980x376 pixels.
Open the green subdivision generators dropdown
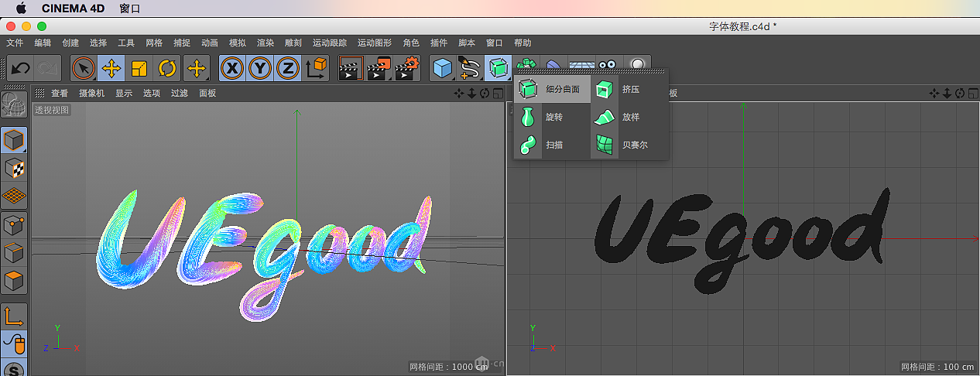(x=499, y=69)
